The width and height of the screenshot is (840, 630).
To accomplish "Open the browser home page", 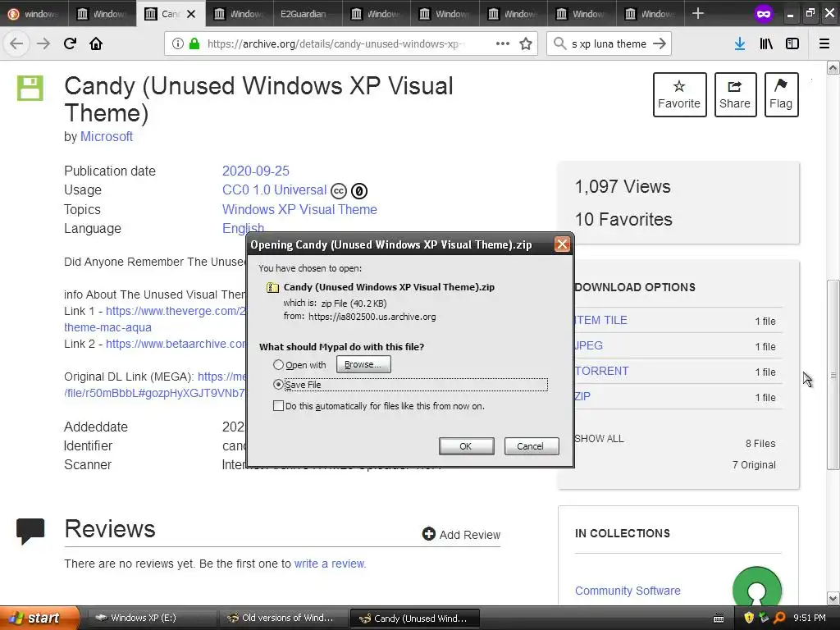I will pyautogui.click(x=96, y=43).
